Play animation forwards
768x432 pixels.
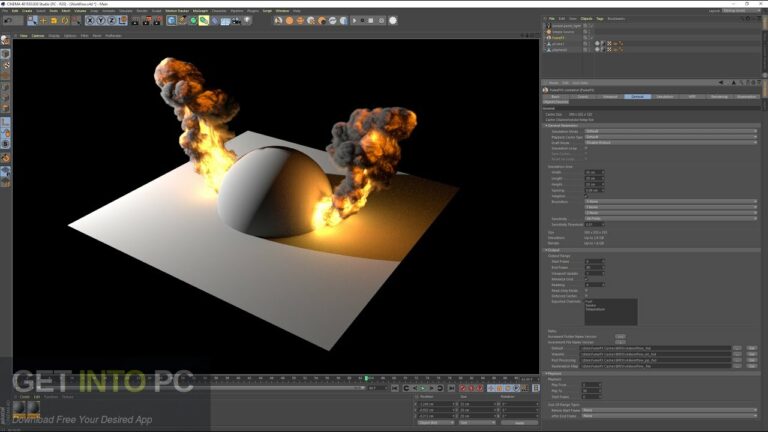423,388
